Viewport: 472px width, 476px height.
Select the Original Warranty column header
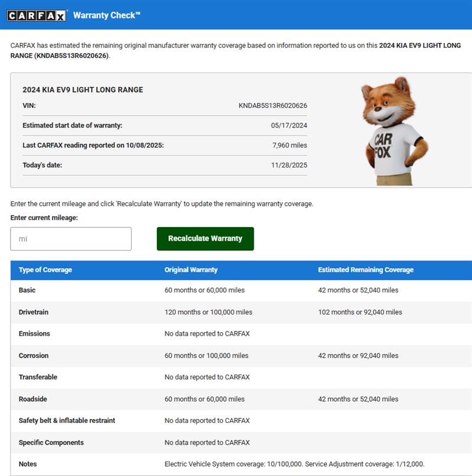(x=191, y=270)
